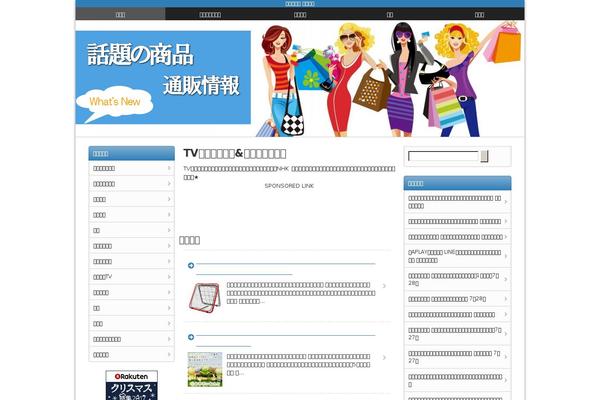Click inside the search text field
The width and height of the screenshot is (600, 400).
pos(444,156)
